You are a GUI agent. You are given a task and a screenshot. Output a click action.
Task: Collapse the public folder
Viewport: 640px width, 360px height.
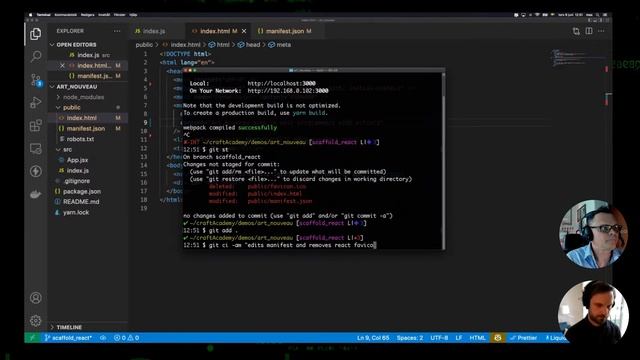(x=71, y=107)
